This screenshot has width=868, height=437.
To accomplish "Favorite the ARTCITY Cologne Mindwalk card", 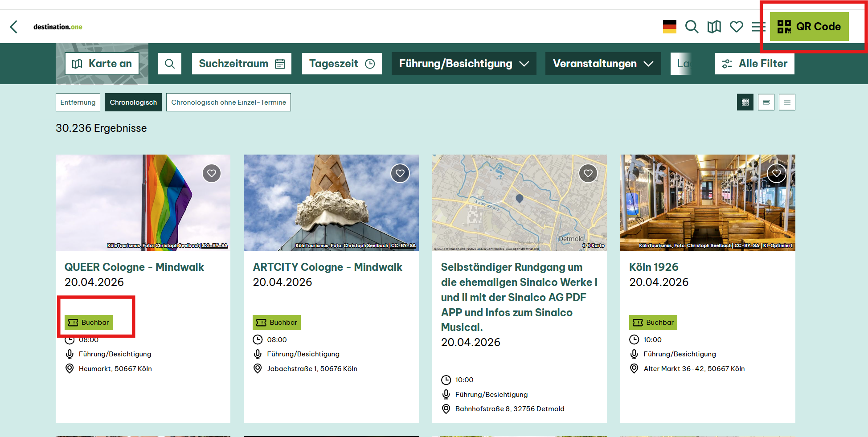I will (400, 173).
